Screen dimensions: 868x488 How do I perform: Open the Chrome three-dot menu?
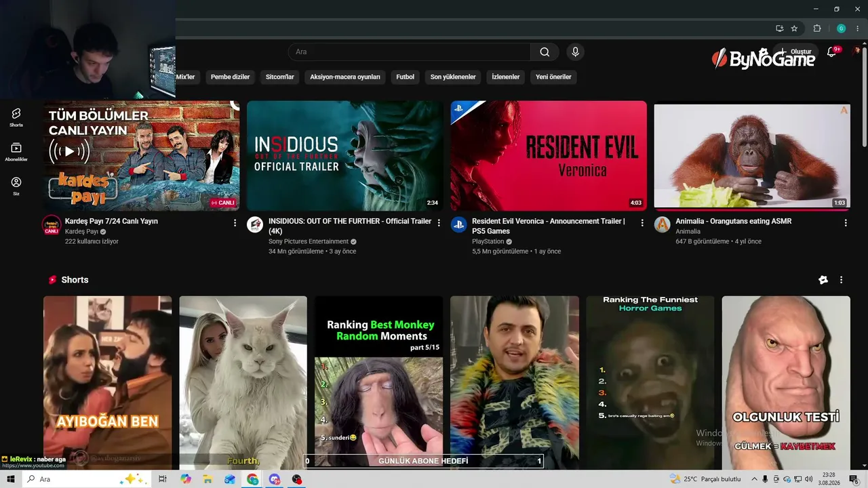tap(857, 28)
